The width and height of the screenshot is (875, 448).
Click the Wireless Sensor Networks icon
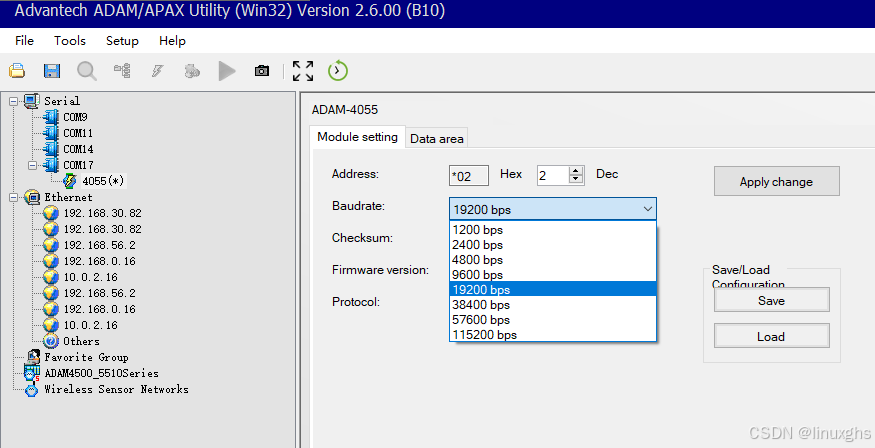(x=32, y=389)
